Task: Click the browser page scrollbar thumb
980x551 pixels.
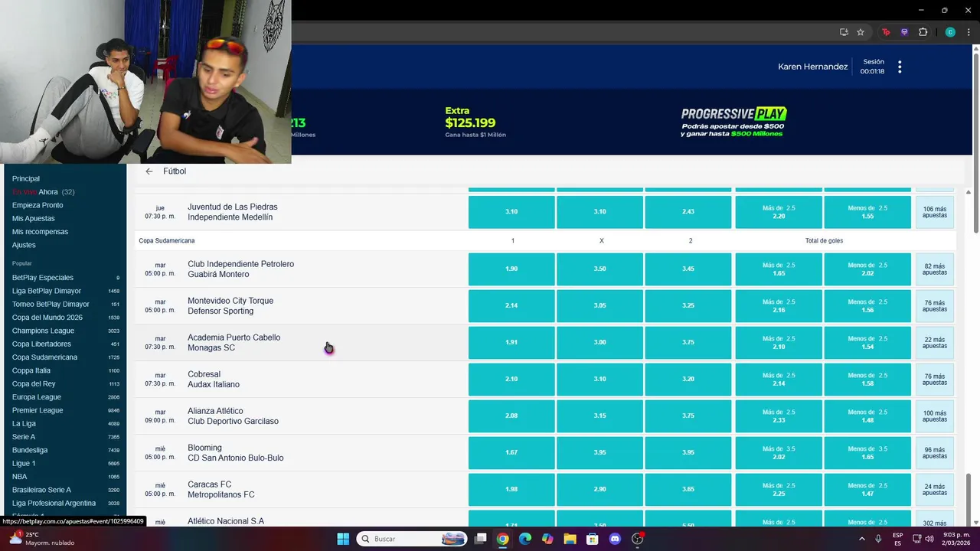Action: [x=975, y=144]
